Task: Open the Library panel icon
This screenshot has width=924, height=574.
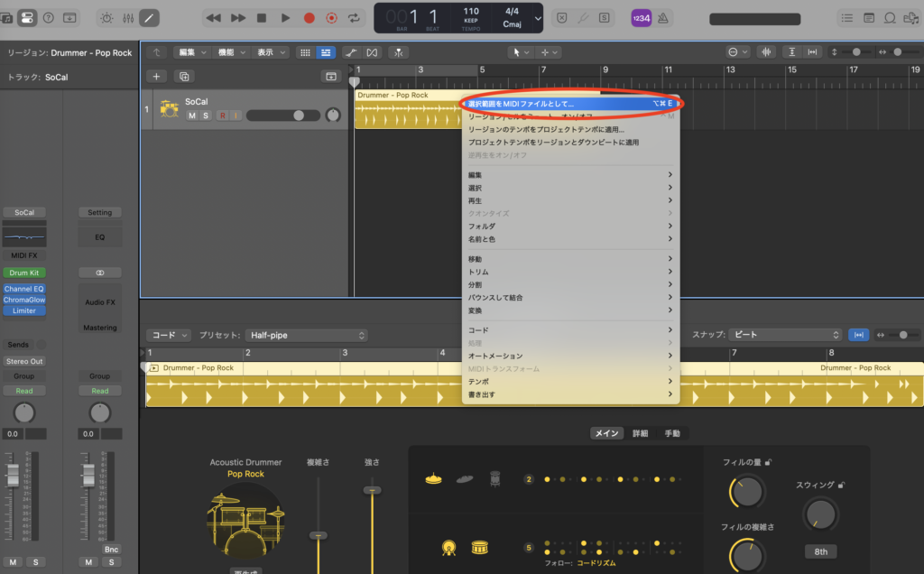Action: point(6,18)
